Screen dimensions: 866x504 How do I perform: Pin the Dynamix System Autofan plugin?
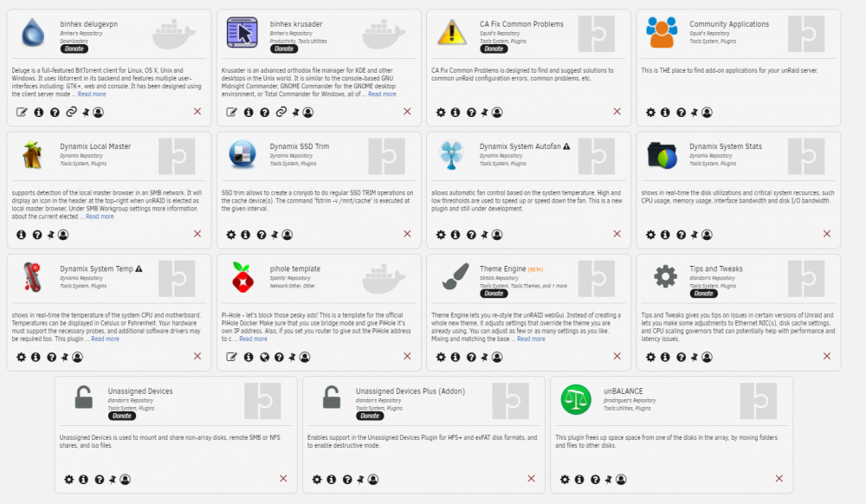[484, 235]
